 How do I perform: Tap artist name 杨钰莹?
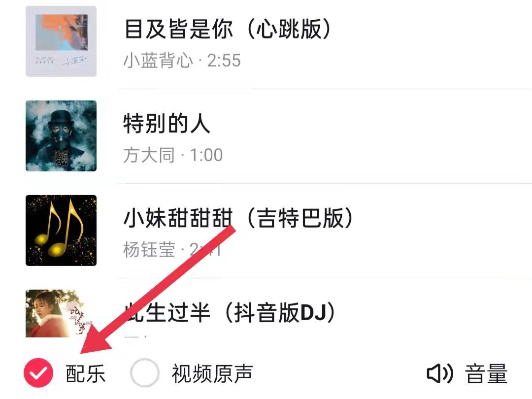coord(149,250)
